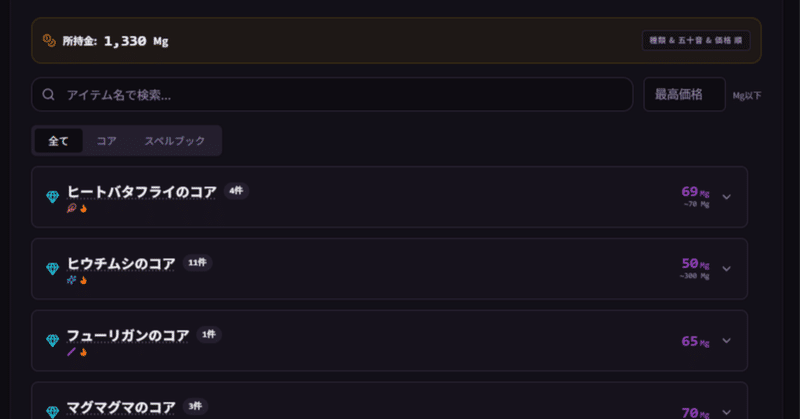Click the gem icon for ヒウチムシのコア

(53, 269)
